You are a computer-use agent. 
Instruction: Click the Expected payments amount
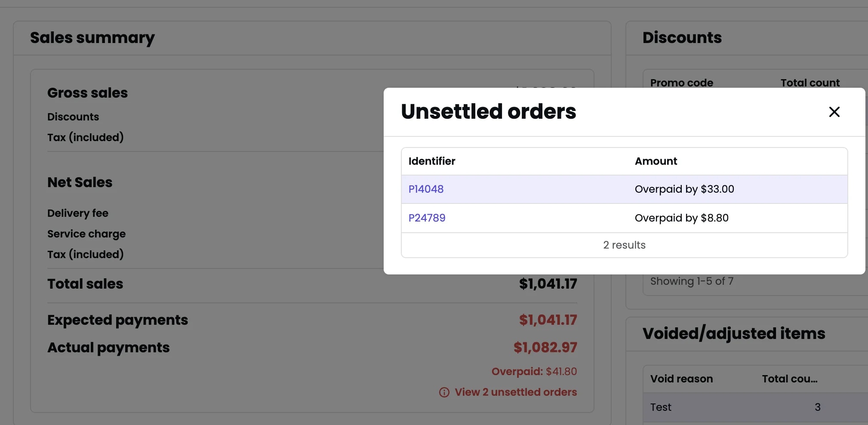(x=548, y=319)
